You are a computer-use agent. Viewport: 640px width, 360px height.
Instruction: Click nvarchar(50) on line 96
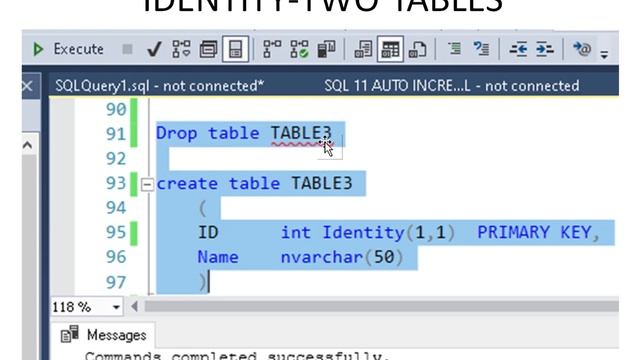click(342, 257)
